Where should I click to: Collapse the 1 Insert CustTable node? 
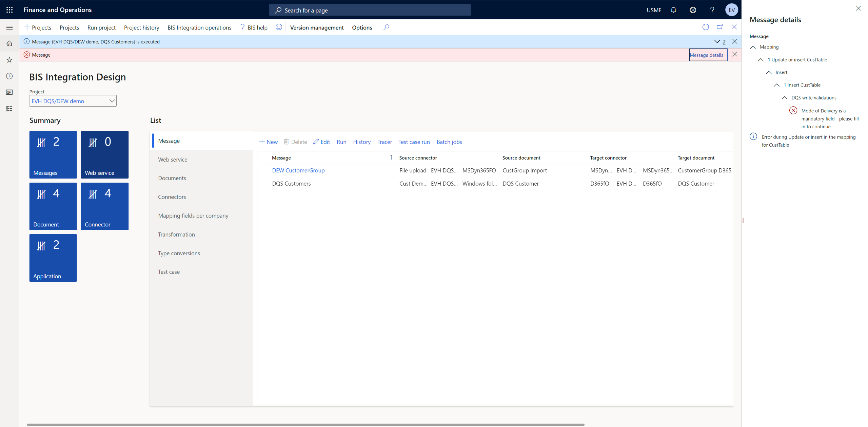click(776, 85)
